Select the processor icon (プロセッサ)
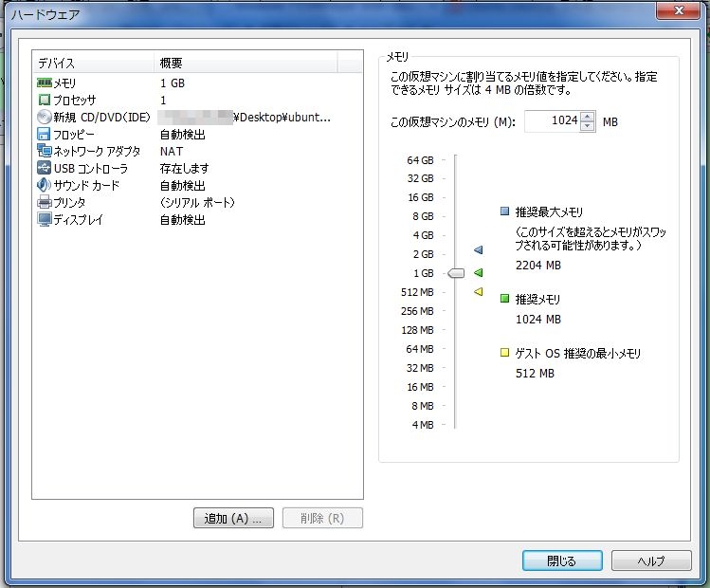This screenshot has height=588, width=710. point(44,100)
